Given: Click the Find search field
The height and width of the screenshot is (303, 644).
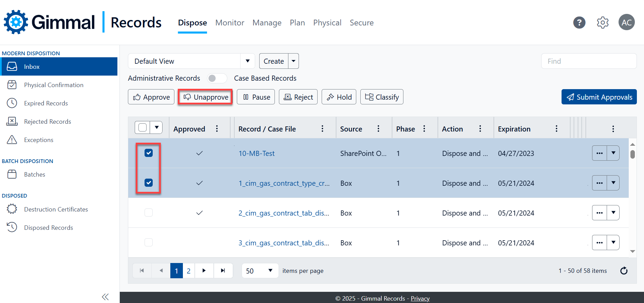Looking at the screenshot, I should [589, 61].
